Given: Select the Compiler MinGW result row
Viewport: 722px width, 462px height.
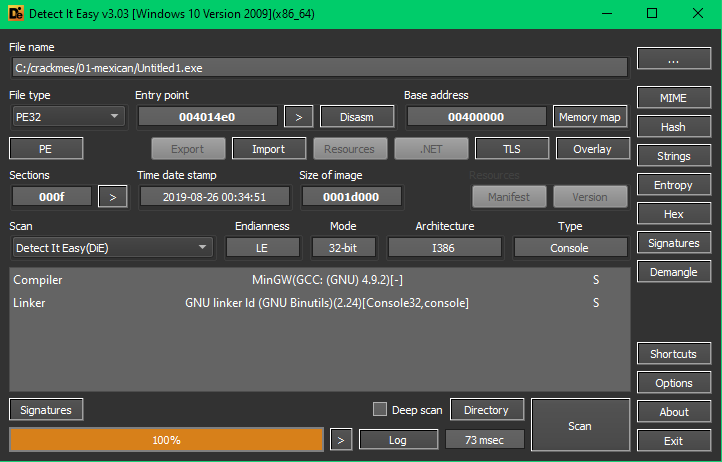Looking at the screenshot, I should click(319, 280).
